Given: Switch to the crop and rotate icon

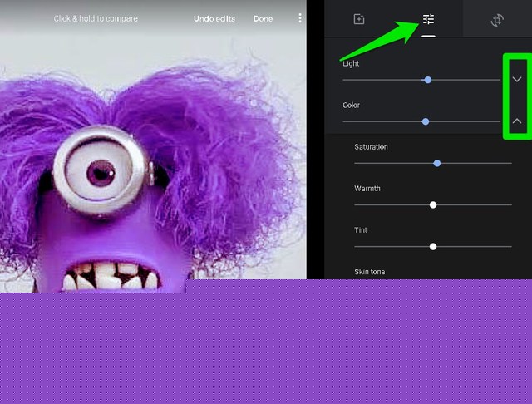Looking at the screenshot, I should click(497, 19).
